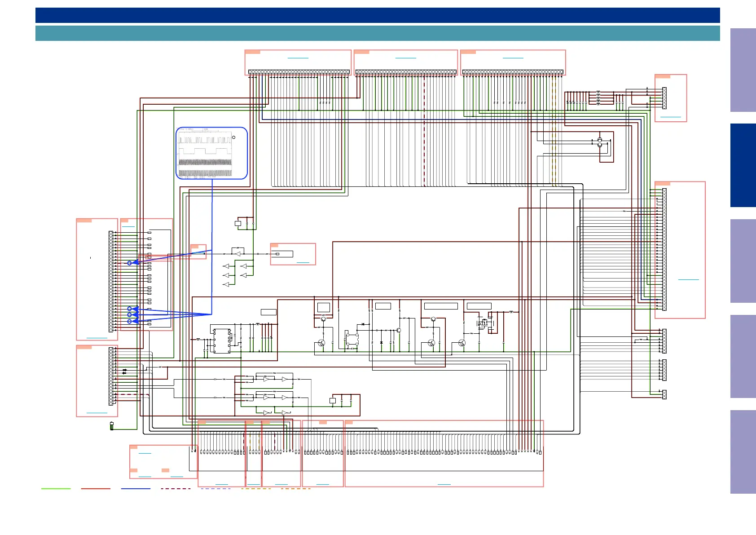
Task: Open the fourth side tab
Action: (743, 356)
